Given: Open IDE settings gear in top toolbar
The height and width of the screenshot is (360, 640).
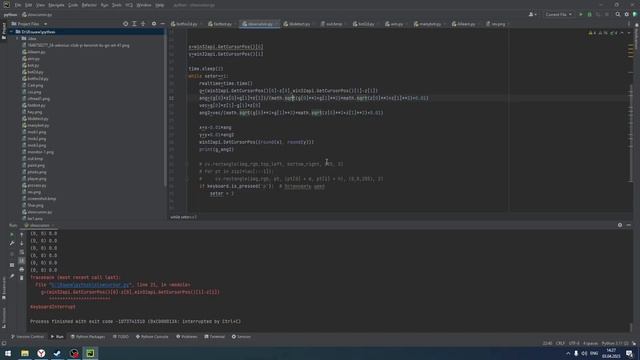Looking at the screenshot, I should [627, 14].
